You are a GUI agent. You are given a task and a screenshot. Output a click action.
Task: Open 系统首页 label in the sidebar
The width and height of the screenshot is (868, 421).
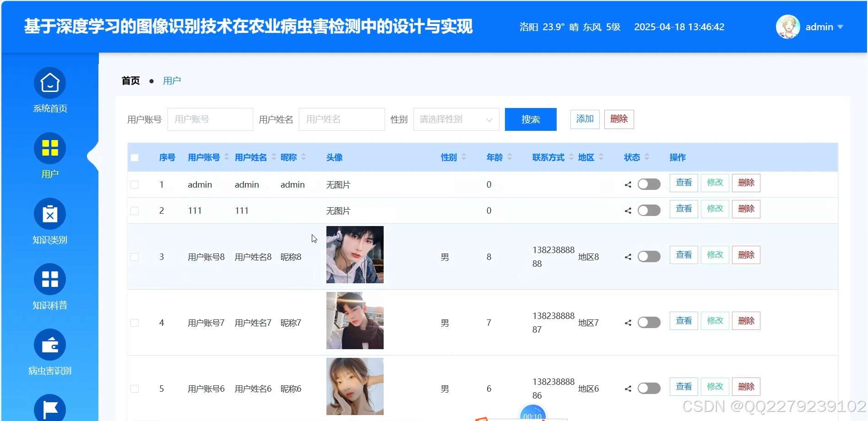[50, 108]
